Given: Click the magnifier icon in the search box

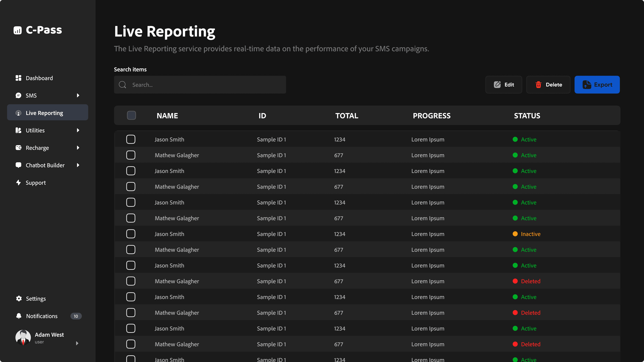Looking at the screenshot, I should 122,85.
